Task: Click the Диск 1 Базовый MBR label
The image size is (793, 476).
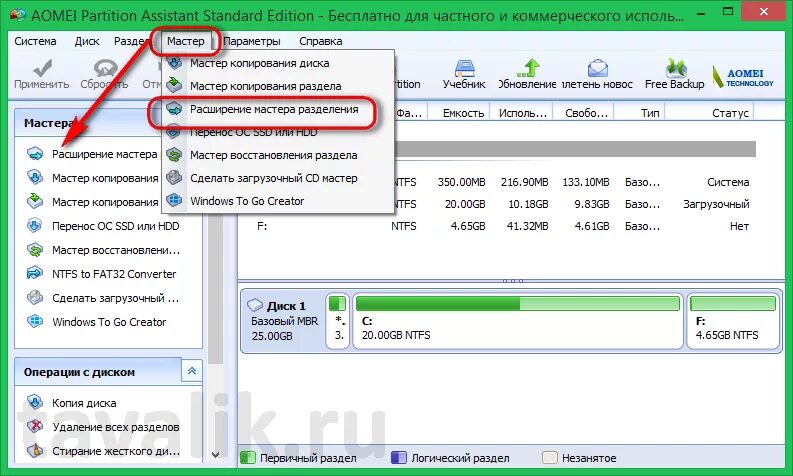Action: [284, 321]
